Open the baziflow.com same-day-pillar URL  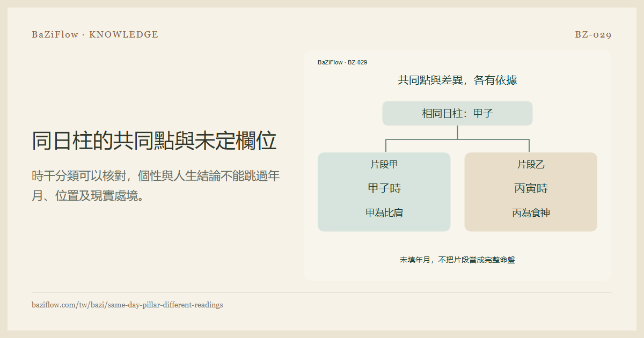coord(127,305)
